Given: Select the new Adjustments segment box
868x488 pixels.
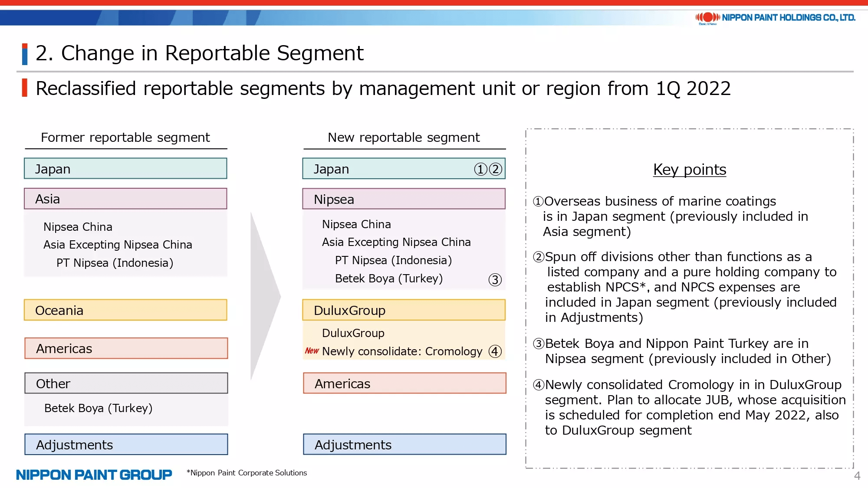Looking at the screenshot, I should 405,444.
